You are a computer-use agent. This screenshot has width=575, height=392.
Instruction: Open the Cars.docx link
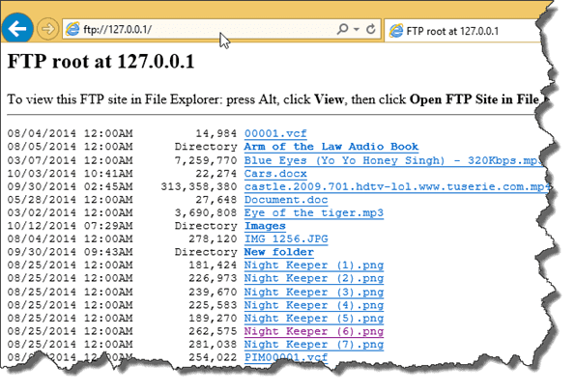275,174
